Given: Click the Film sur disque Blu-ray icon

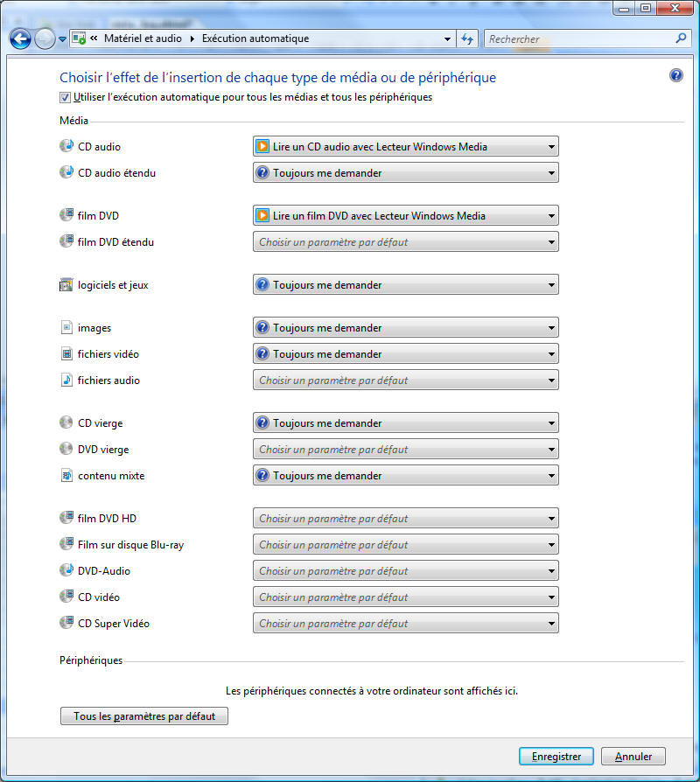Looking at the screenshot, I should (66, 544).
